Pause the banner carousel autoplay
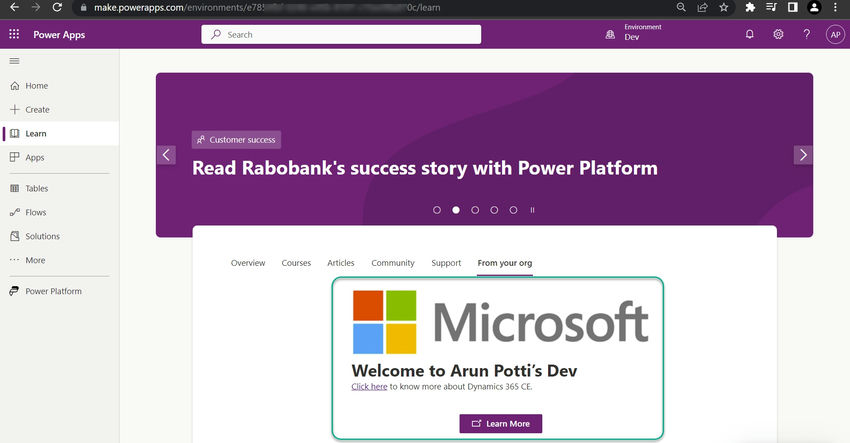This screenshot has height=443, width=850. point(532,210)
